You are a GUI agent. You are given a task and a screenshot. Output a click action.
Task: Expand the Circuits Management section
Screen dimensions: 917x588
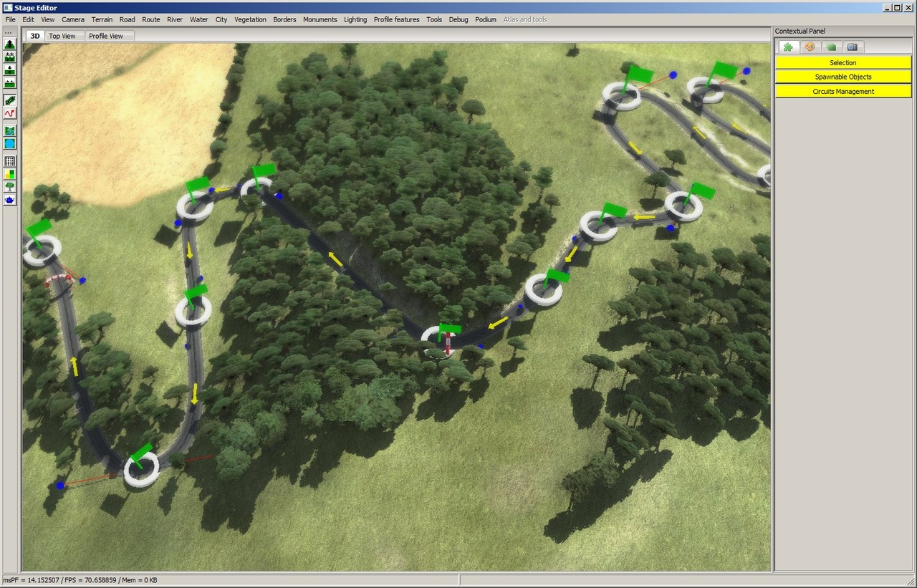tap(842, 92)
